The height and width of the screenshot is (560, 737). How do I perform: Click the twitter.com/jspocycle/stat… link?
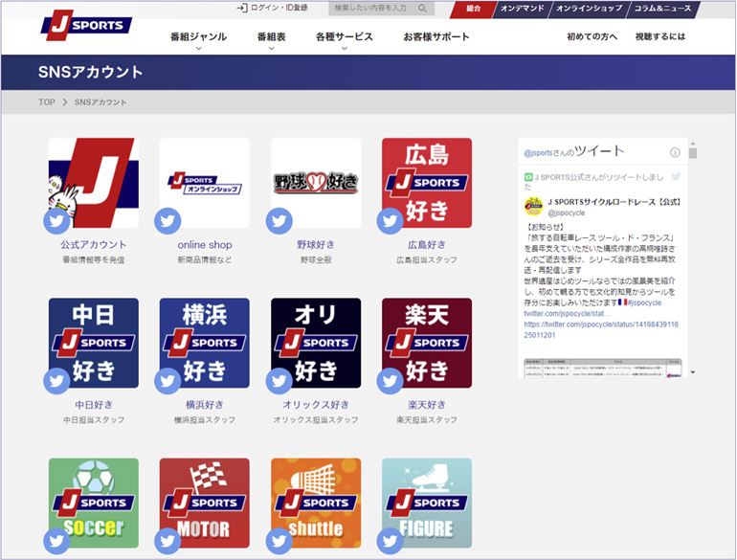tap(568, 314)
